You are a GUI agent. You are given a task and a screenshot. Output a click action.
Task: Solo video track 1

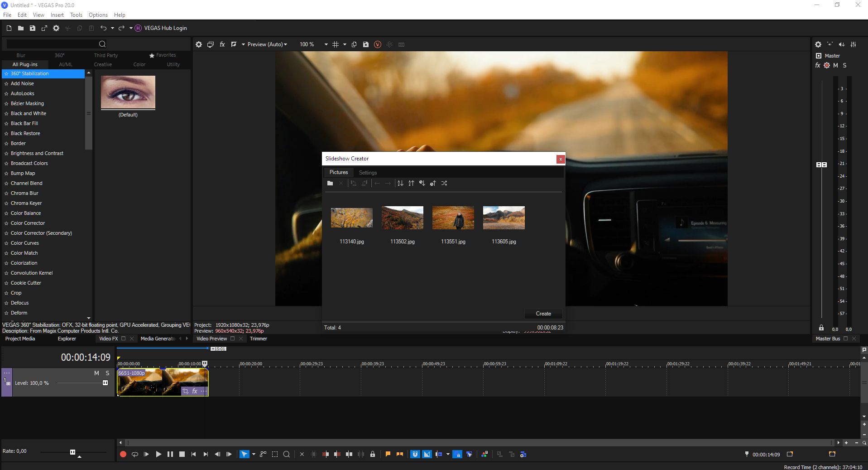tap(107, 373)
